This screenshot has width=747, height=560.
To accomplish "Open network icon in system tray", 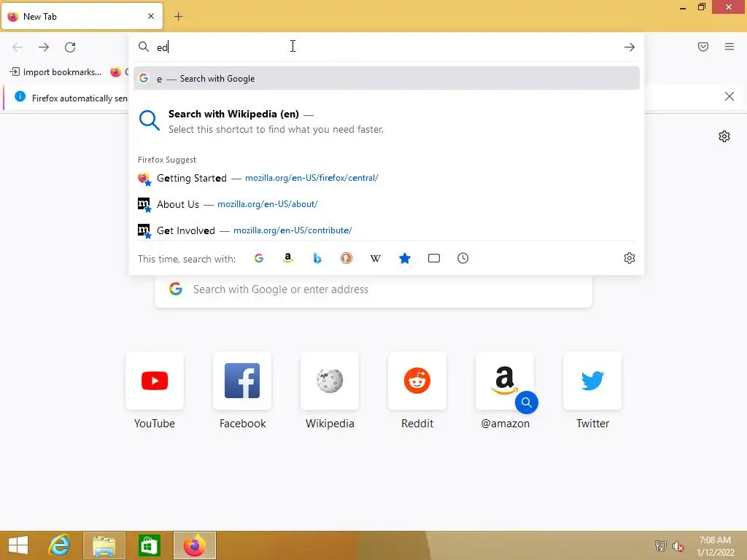I will point(661,546).
